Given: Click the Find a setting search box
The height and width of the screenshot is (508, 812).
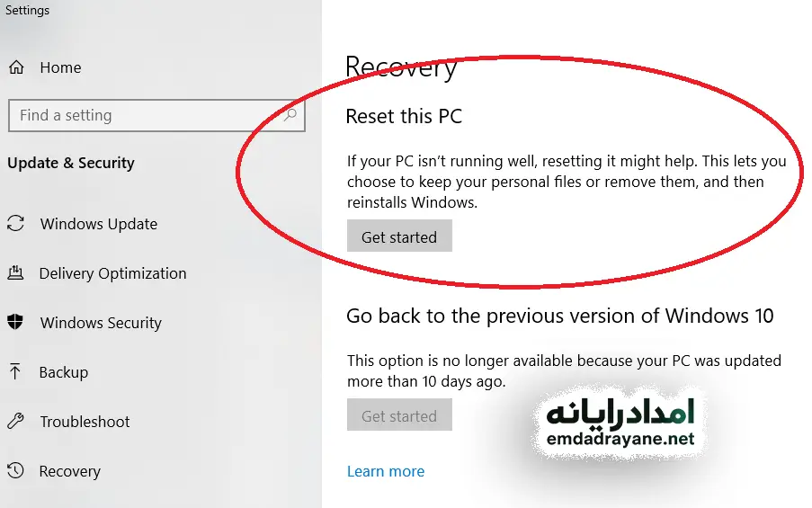Looking at the screenshot, I should [144, 115].
